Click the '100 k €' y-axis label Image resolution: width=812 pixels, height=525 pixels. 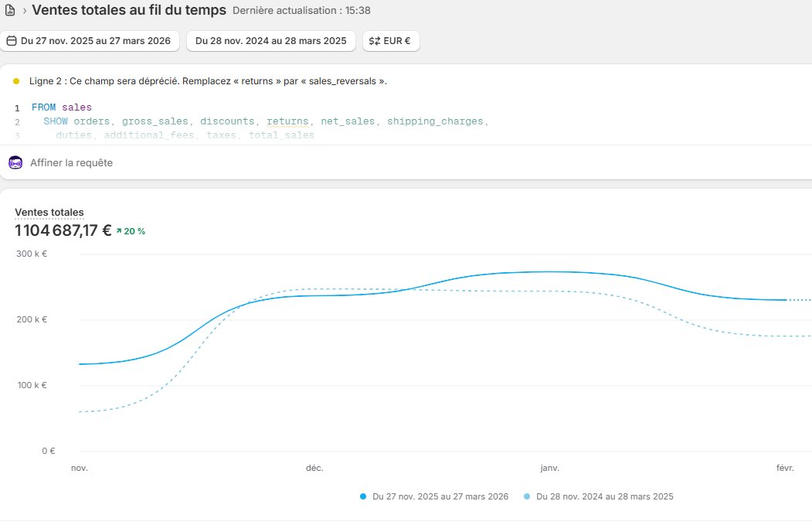[32, 386]
